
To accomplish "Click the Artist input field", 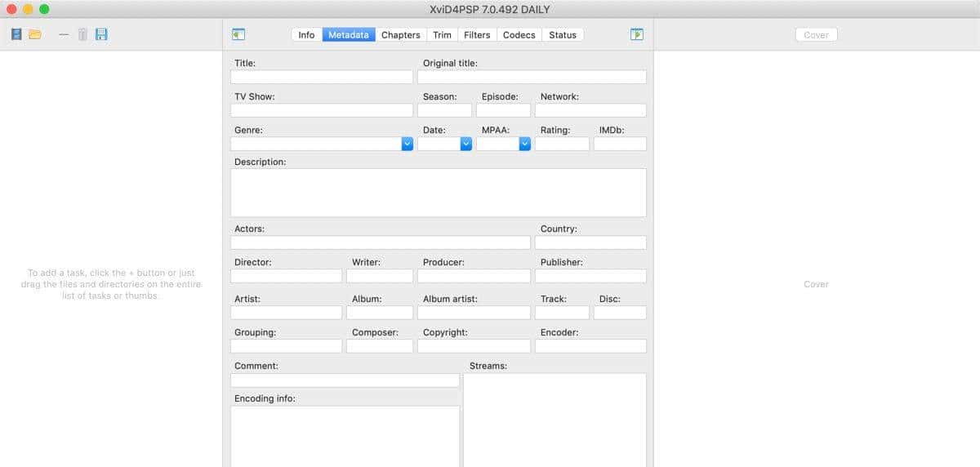I will coord(286,313).
